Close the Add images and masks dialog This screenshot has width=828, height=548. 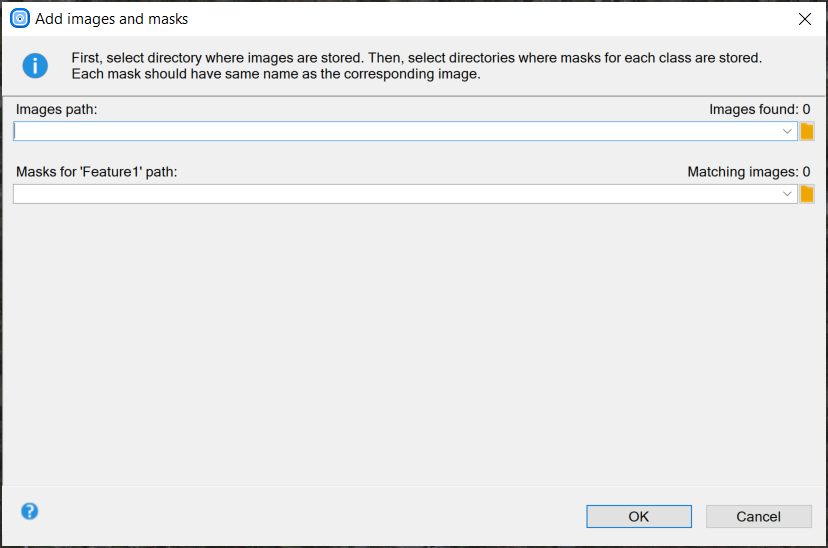point(804,18)
